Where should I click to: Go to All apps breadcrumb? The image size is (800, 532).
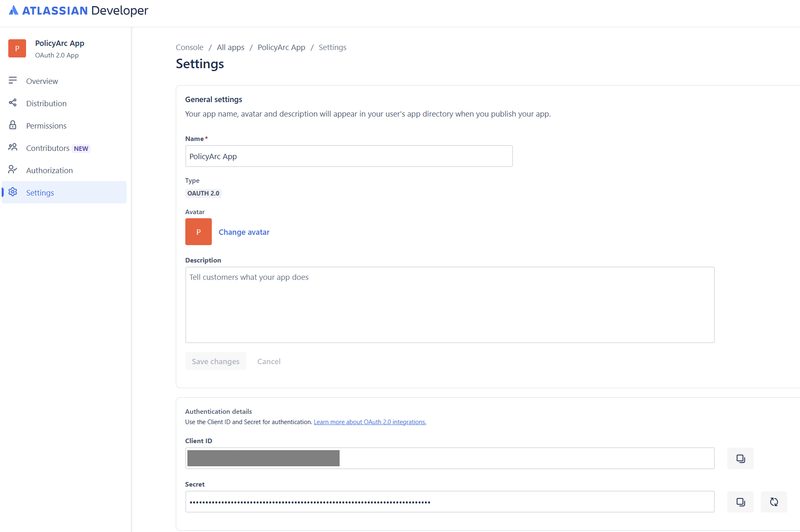coord(230,47)
